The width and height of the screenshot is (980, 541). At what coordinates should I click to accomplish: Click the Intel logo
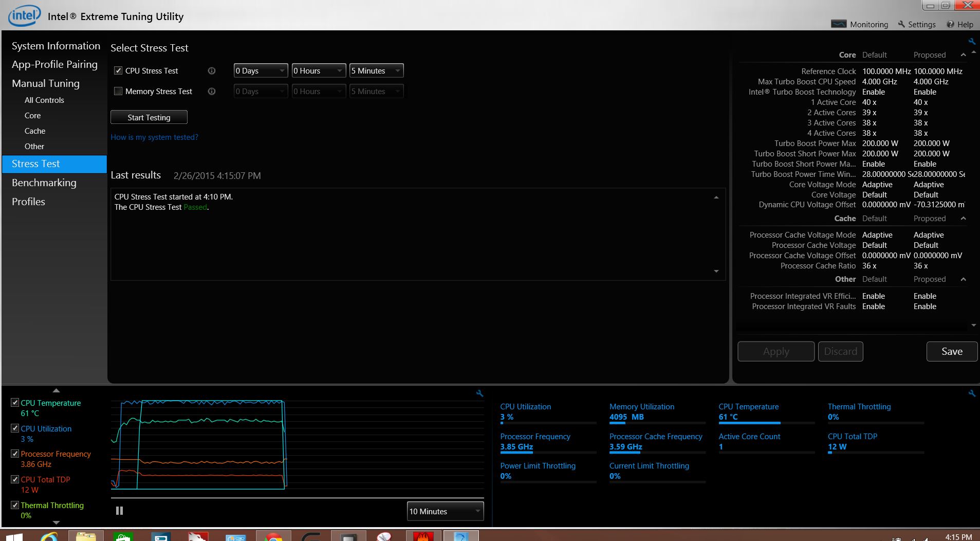24,15
